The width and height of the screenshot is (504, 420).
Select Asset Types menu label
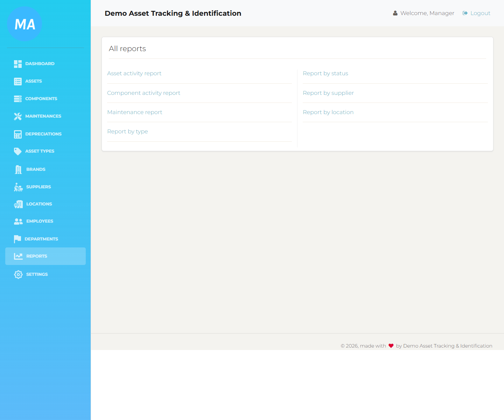[x=40, y=151]
